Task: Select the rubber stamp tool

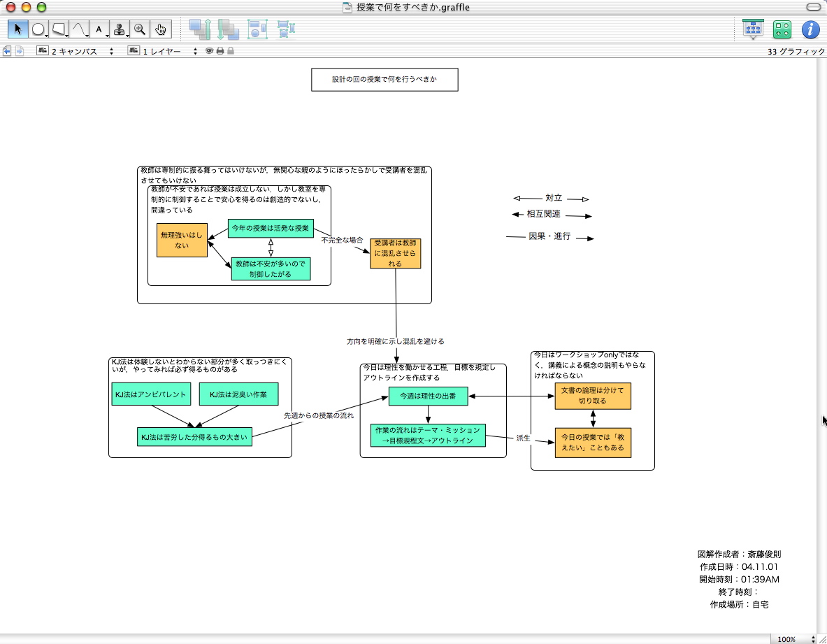Action: (x=120, y=29)
